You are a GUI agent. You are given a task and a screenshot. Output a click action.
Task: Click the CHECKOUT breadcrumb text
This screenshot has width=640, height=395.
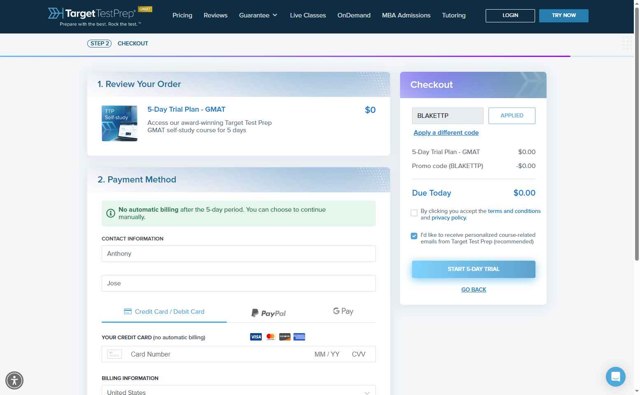(x=133, y=43)
